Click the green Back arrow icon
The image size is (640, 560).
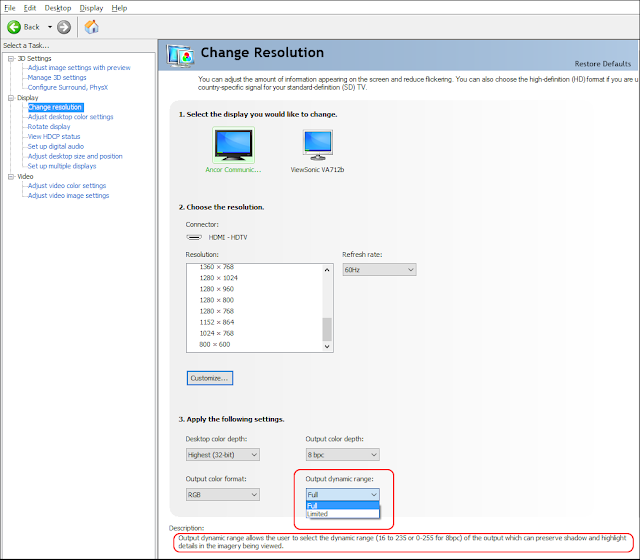click(x=14, y=27)
